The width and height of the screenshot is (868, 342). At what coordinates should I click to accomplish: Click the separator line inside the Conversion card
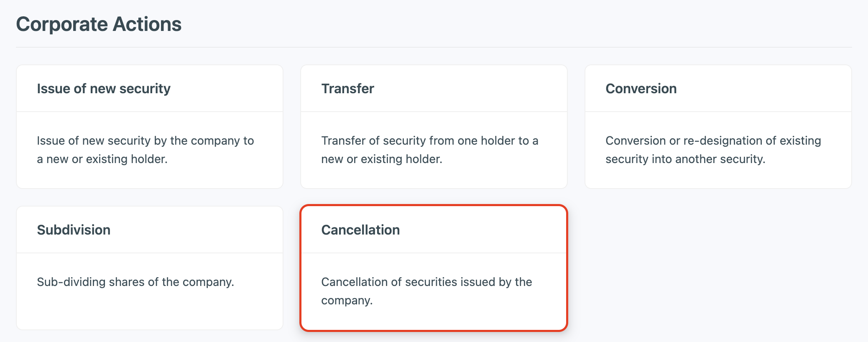point(718,112)
